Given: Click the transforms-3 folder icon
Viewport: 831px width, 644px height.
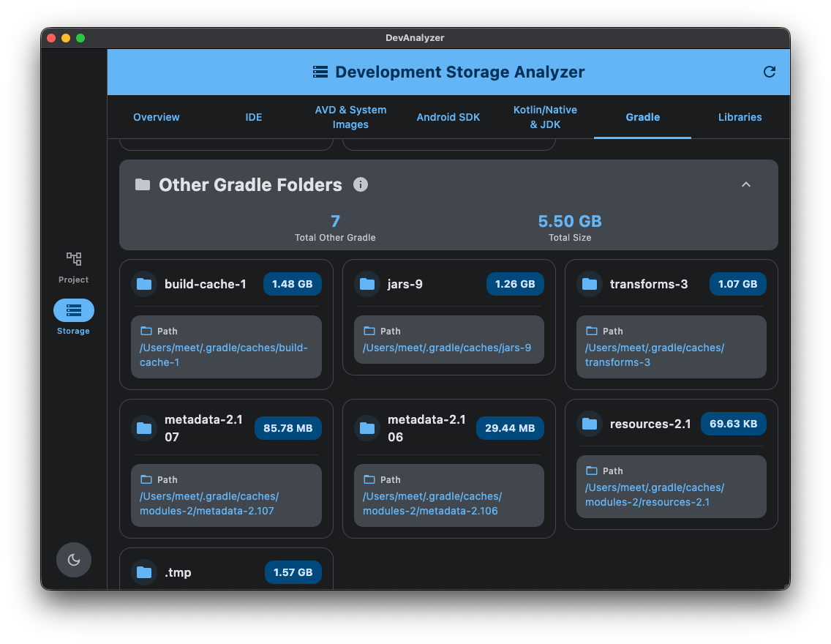Looking at the screenshot, I should pos(590,284).
